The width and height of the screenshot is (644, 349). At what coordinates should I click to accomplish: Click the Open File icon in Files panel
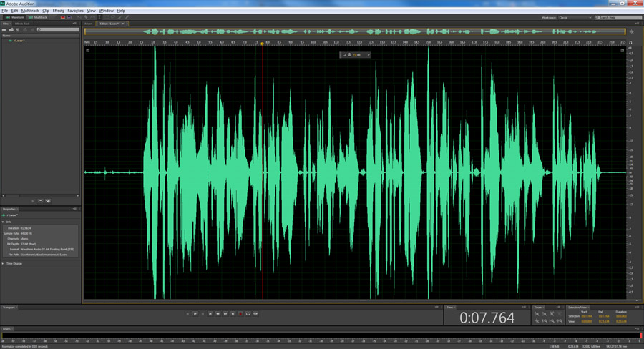4,30
